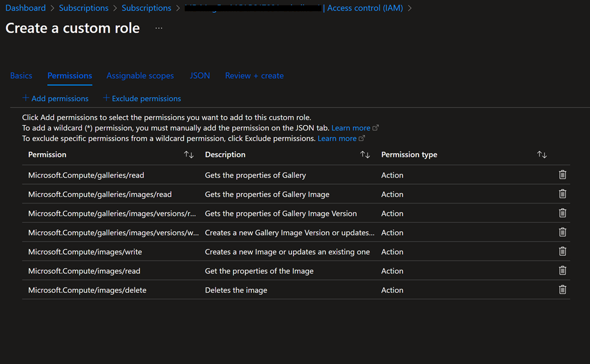Click 'Get the properties of the Image' description
This screenshot has width=590, height=364.
pyautogui.click(x=259, y=271)
